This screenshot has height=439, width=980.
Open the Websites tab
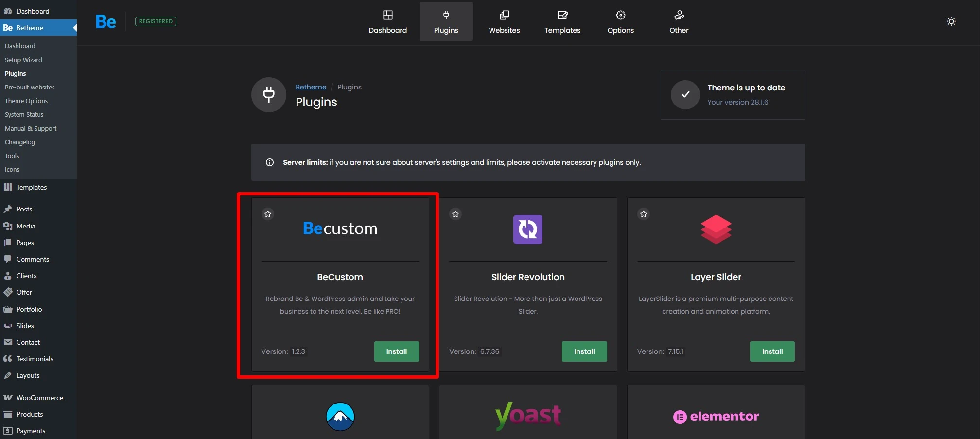coord(504,21)
